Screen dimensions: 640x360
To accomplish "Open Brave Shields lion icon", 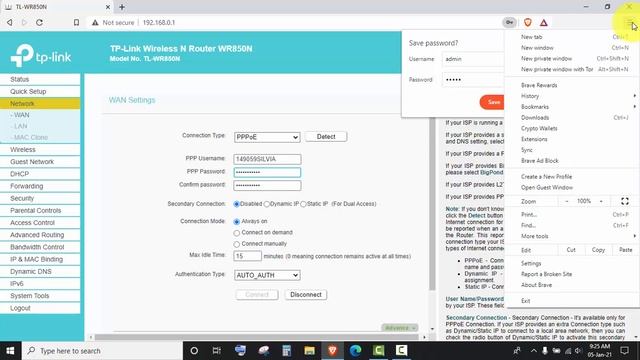I will (528, 22).
